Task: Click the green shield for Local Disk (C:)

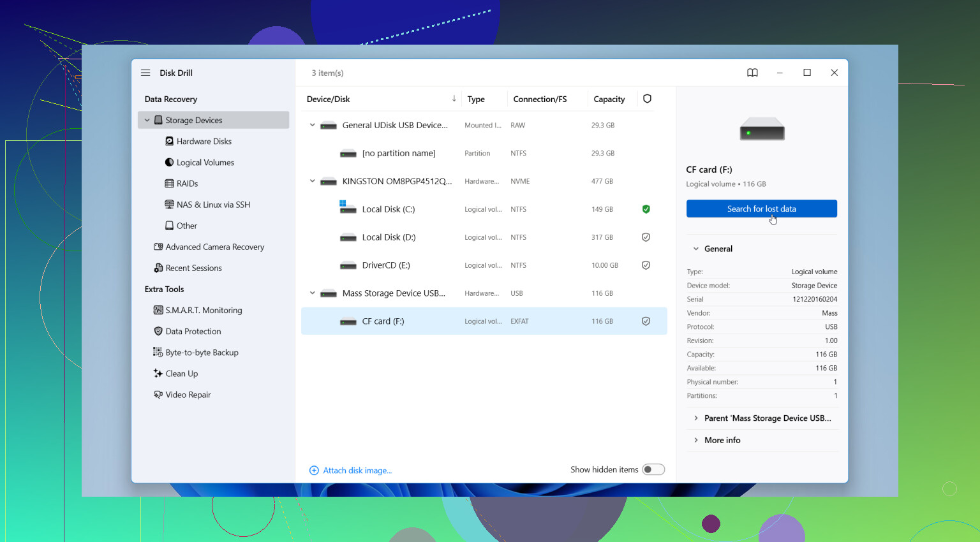Action: coord(646,209)
